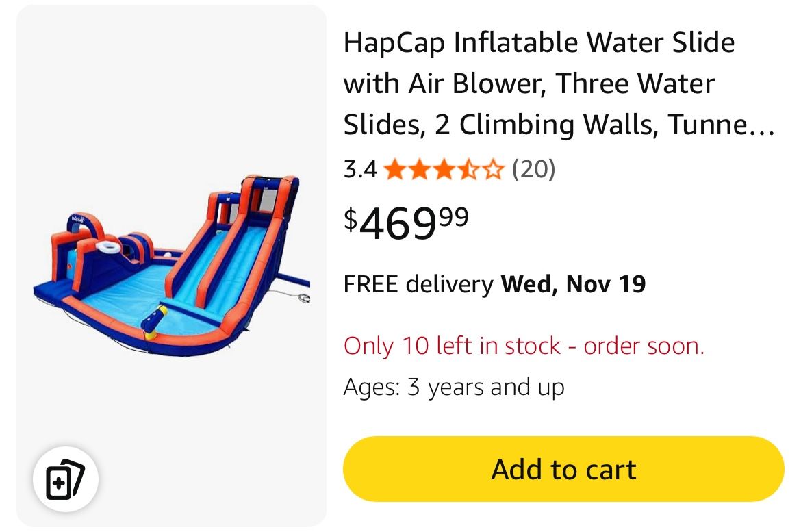
Task: Click the Ages: 3 years and up text
Action: [x=454, y=387]
